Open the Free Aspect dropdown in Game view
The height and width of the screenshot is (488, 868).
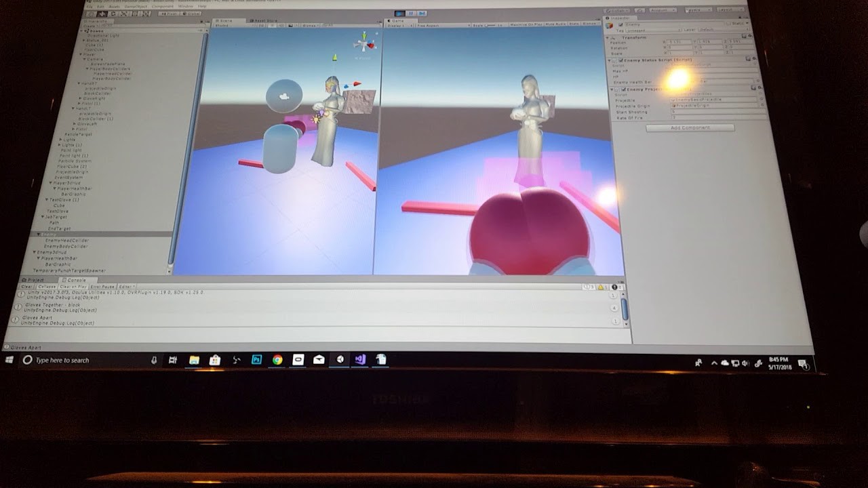point(441,24)
